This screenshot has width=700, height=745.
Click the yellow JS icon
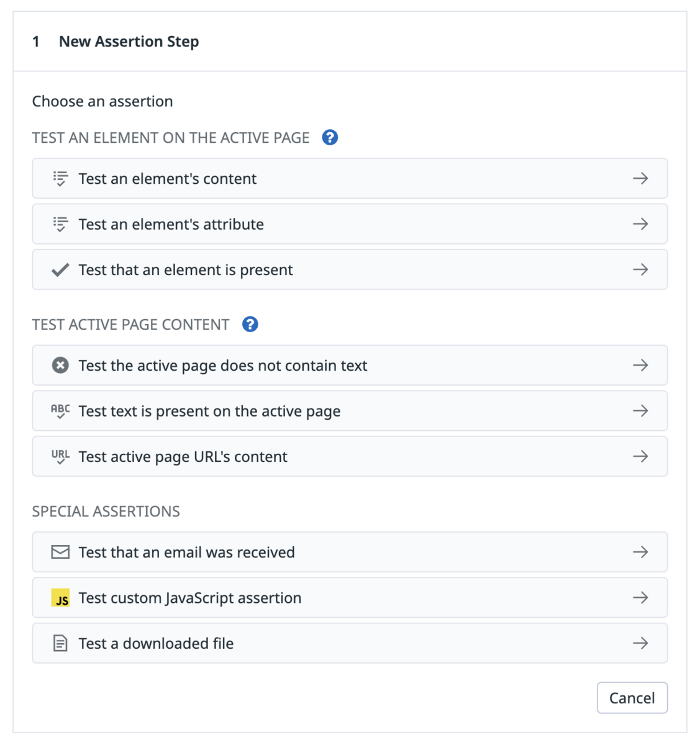point(60,598)
